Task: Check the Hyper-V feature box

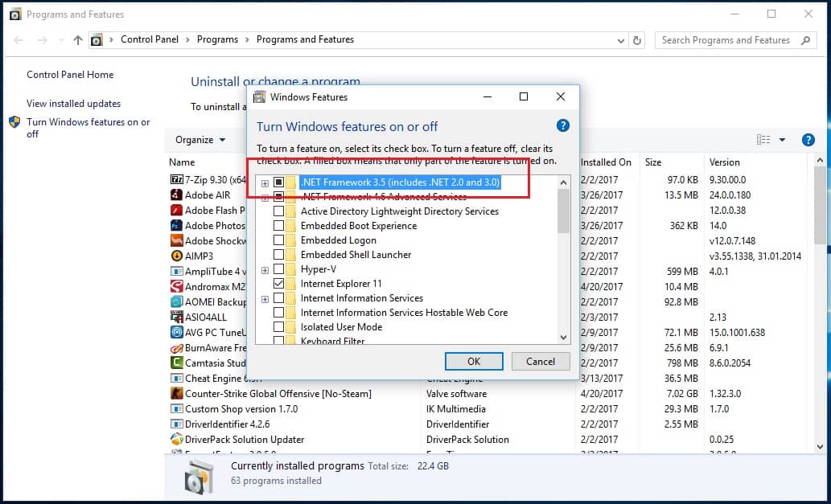Action: click(x=278, y=269)
